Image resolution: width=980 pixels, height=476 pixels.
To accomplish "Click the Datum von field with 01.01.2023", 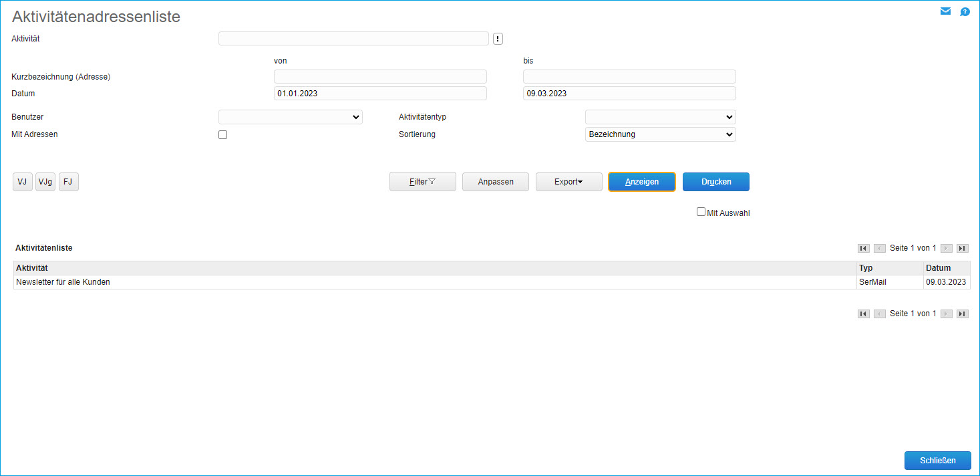I will coord(379,94).
